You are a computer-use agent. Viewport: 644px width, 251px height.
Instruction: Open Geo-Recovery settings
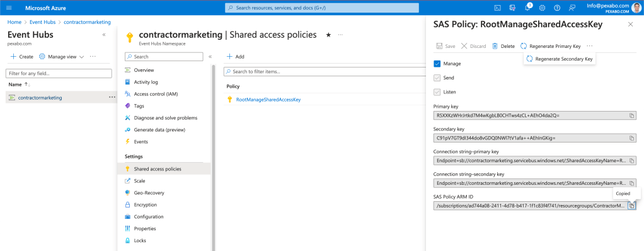tap(149, 193)
